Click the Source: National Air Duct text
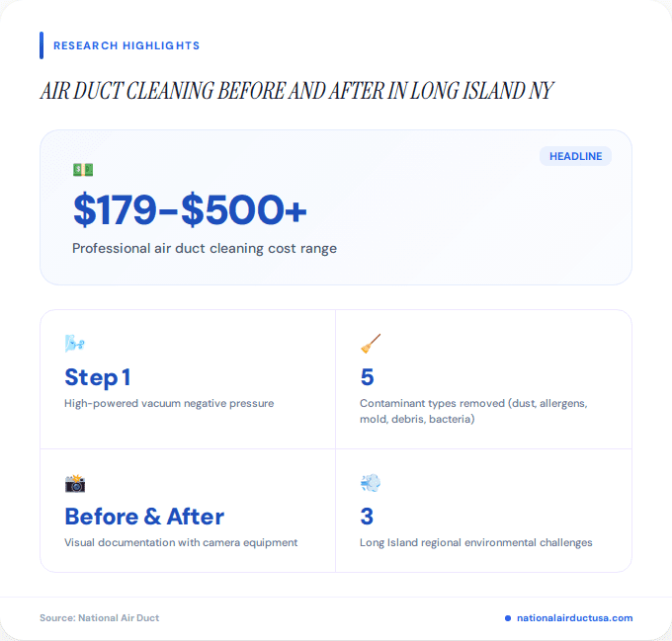This screenshot has height=641, width=672. [x=99, y=618]
